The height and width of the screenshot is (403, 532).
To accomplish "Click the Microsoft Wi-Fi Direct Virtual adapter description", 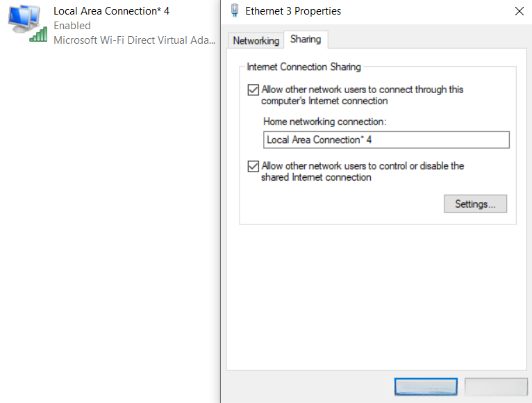I will (134, 40).
